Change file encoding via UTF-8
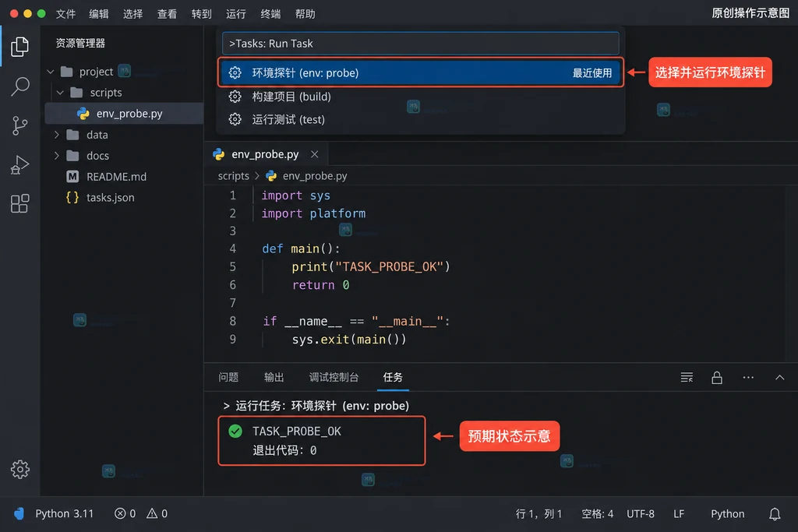 click(641, 513)
